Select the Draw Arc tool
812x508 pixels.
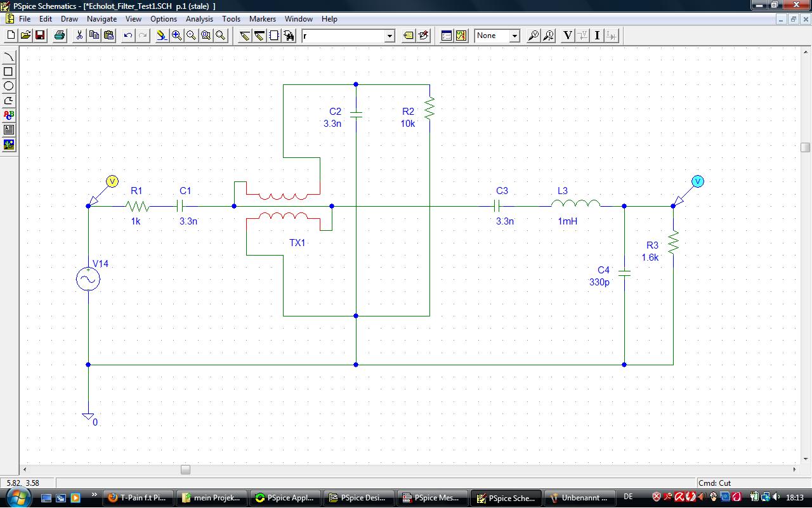[x=9, y=58]
